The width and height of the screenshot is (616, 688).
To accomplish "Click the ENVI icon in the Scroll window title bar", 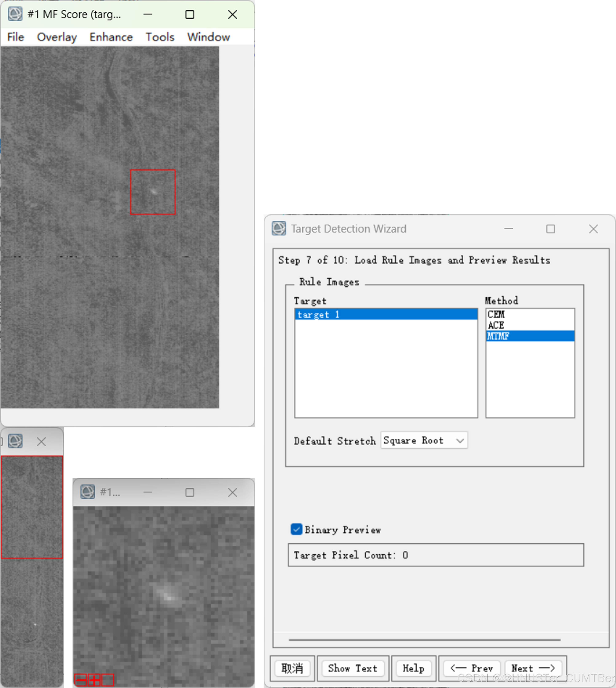I will point(15,441).
